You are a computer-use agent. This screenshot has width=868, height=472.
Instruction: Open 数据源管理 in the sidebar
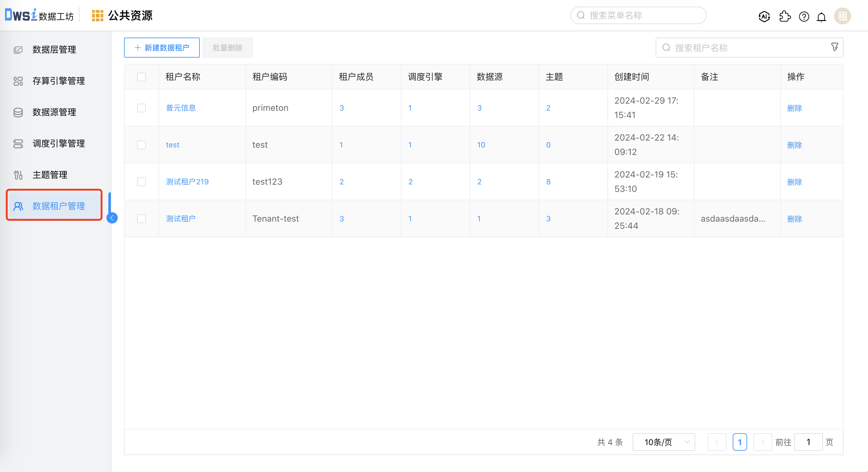click(54, 112)
